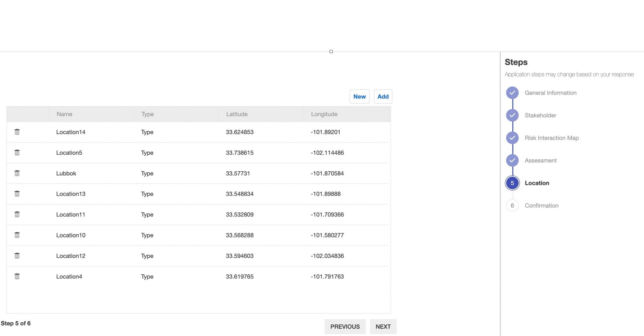The image size is (644, 336).
Task: Select the Location4 name cell
Action: click(69, 277)
